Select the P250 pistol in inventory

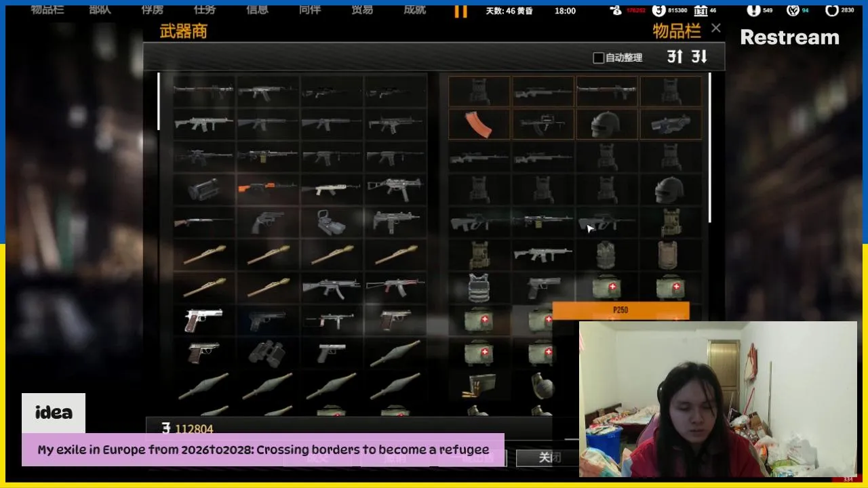[x=542, y=288]
